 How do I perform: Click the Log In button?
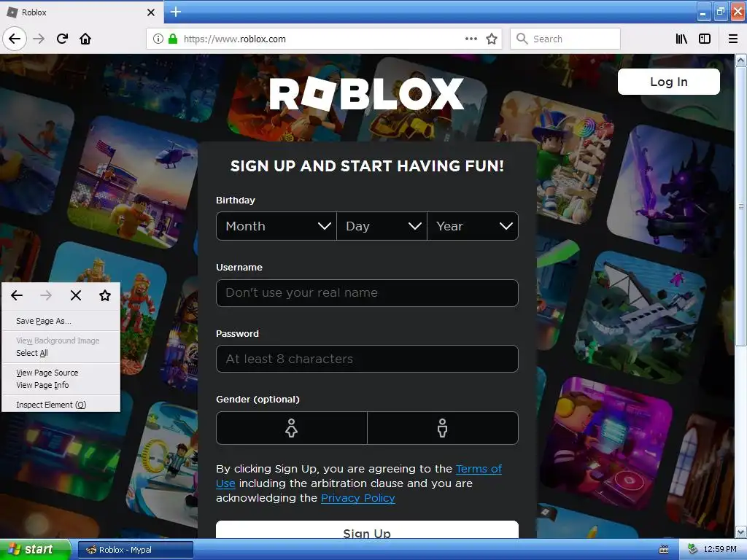point(669,82)
